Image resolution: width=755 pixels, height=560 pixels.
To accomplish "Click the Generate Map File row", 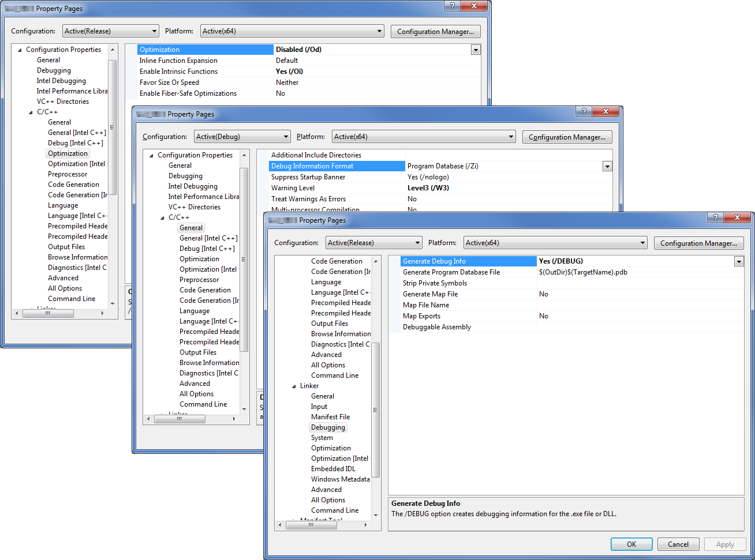I will [x=571, y=294].
